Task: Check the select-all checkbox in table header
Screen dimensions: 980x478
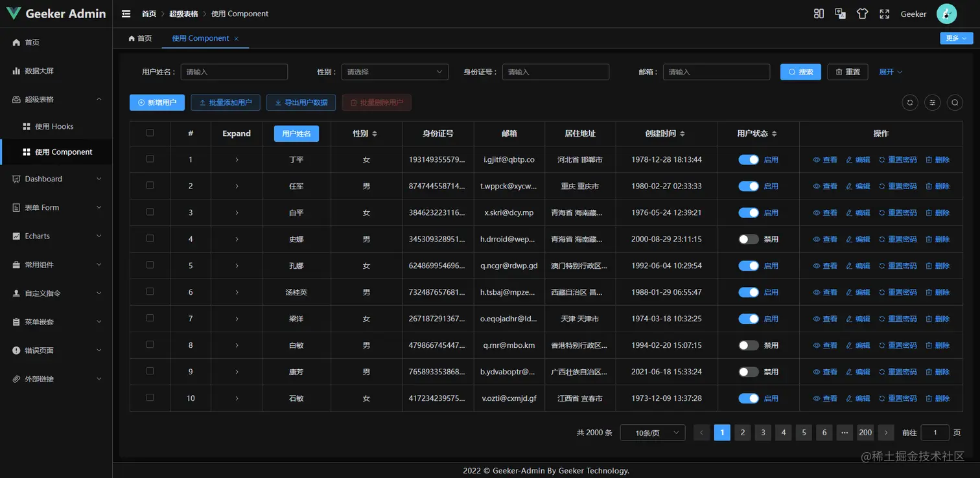Action: point(150,133)
